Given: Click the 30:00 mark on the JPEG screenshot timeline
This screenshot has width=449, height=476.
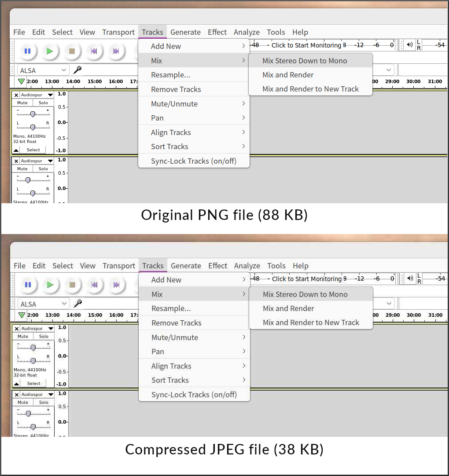Looking at the screenshot, I should (414, 315).
